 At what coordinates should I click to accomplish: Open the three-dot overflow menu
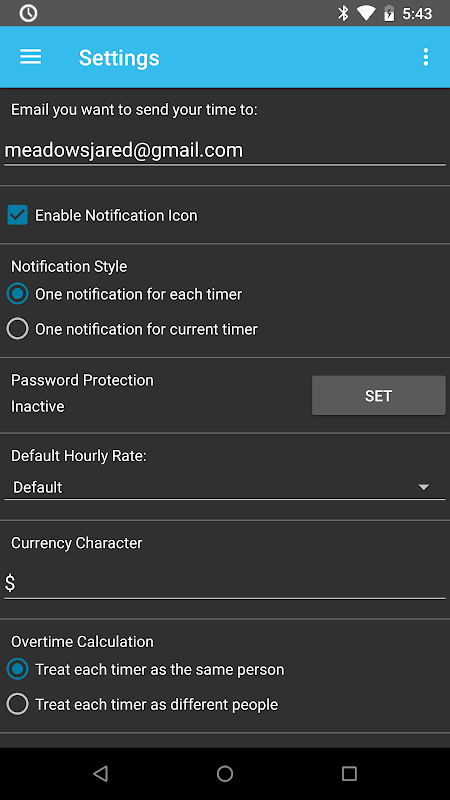coord(426,57)
